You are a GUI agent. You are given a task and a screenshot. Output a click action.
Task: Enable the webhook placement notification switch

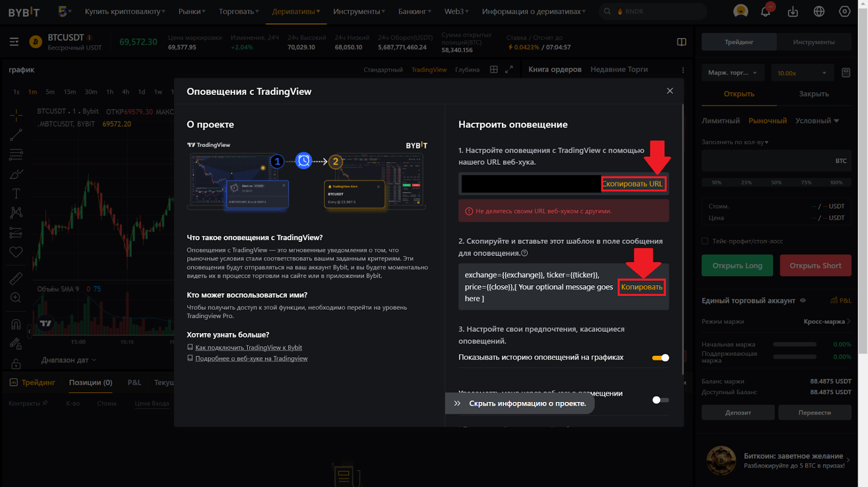coord(660,400)
